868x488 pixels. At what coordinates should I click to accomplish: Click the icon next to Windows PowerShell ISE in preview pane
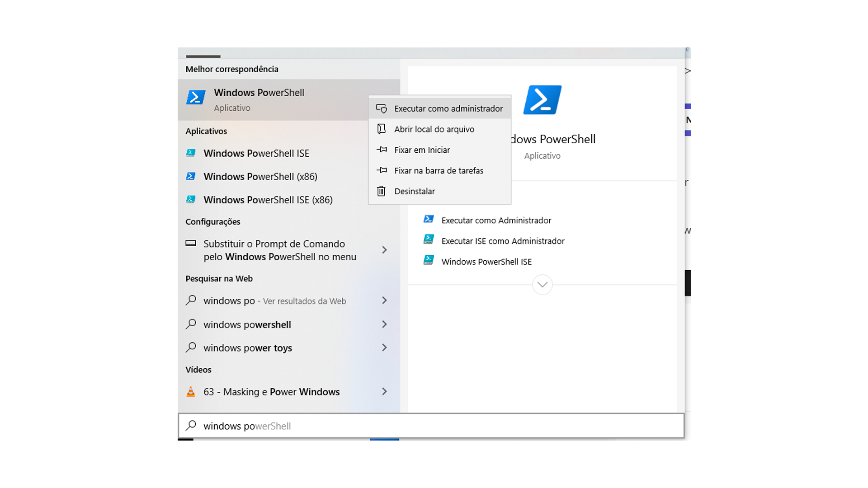pyautogui.click(x=429, y=260)
